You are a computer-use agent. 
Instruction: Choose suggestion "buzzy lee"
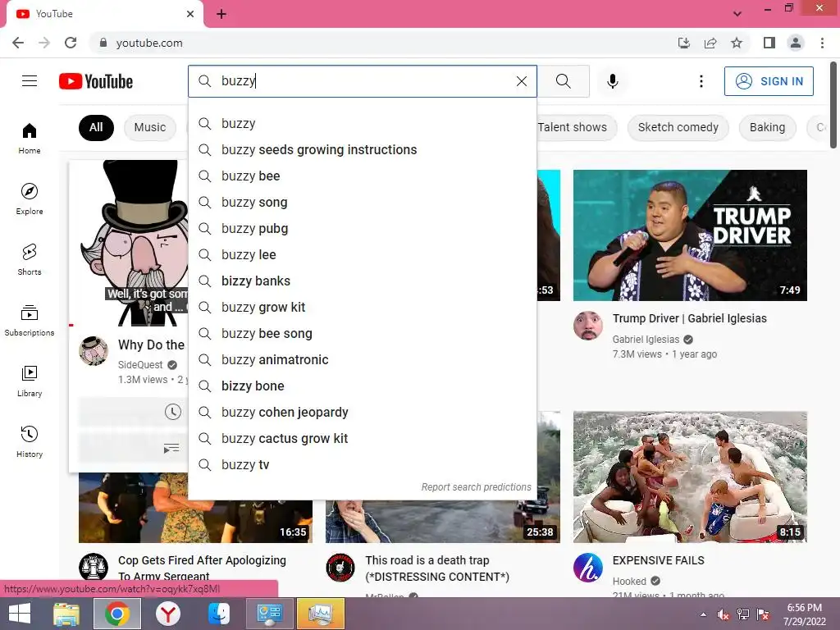click(362, 254)
